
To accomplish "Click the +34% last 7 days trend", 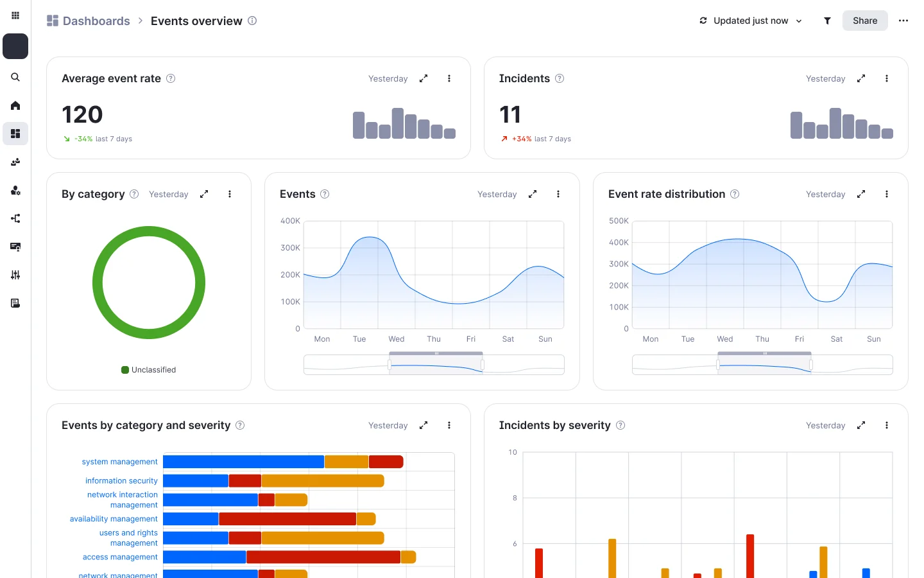I will pyautogui.click(x=536, y=139).
